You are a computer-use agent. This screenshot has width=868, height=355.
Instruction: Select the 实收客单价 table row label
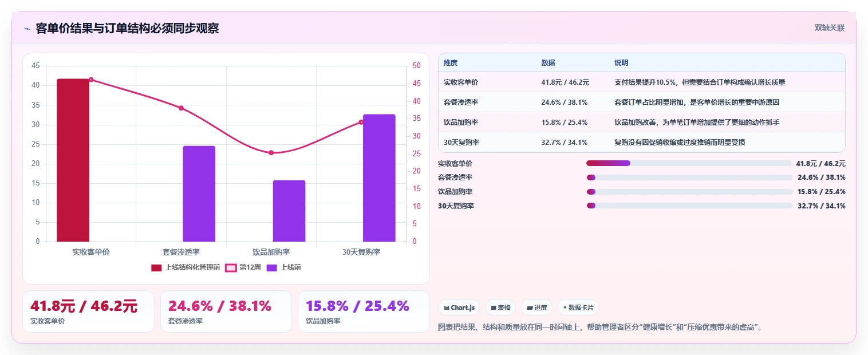(461, 82)
